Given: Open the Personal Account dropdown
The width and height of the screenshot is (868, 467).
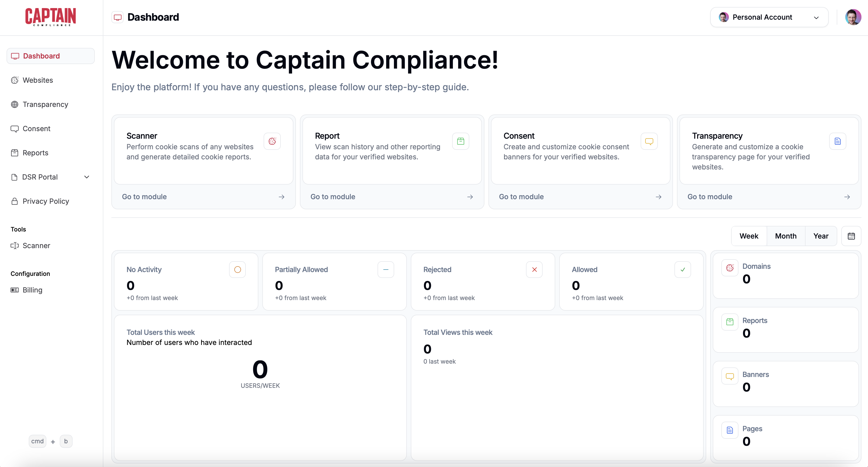Looking at the screenshot, I should tap(769, 17).
